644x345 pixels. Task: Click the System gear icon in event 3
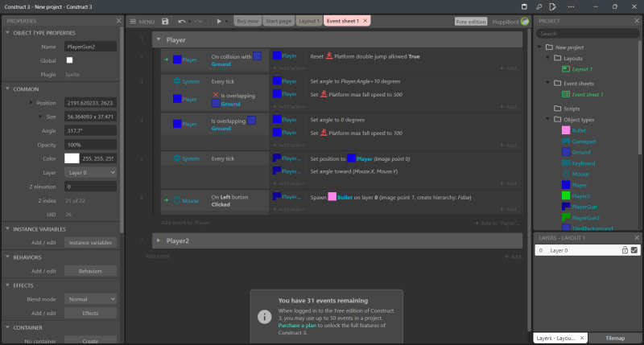[177, 81]
